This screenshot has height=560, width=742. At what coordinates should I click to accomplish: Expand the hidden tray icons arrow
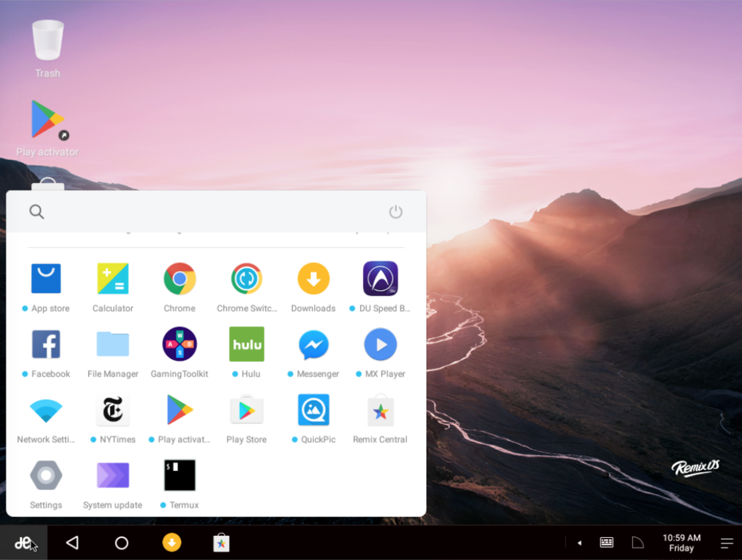[579, 542]
